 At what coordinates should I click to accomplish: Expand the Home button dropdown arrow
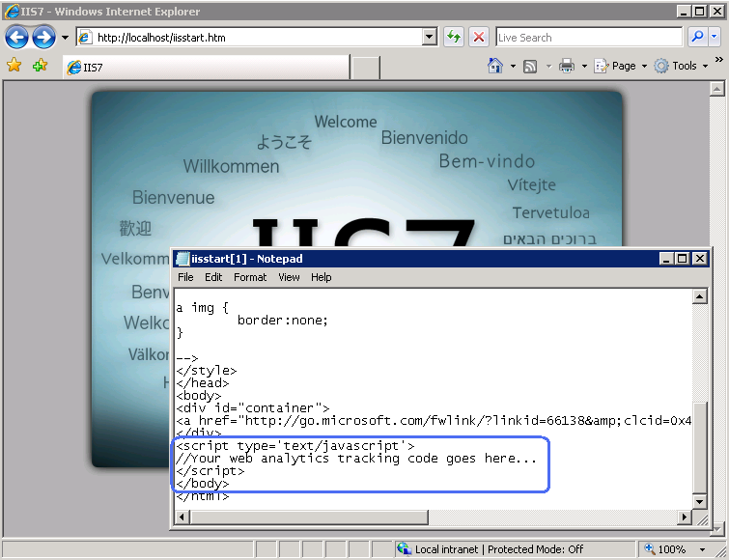tap(513, 66)
